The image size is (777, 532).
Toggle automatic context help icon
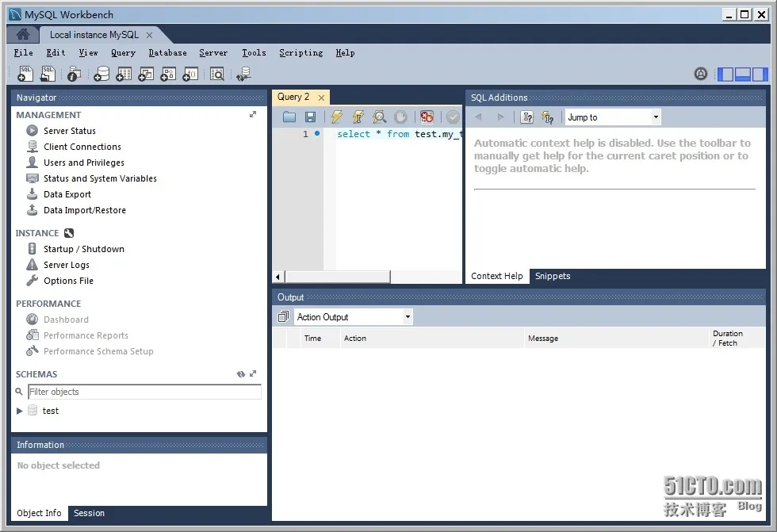click(x=548, y=117)
